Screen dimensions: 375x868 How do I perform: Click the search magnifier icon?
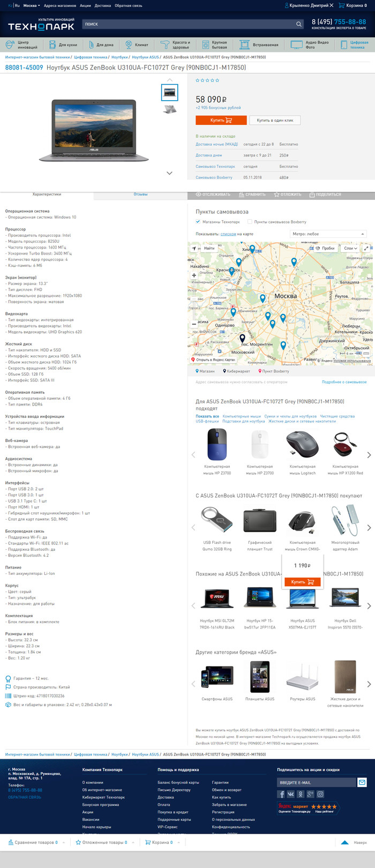(299, 24)
